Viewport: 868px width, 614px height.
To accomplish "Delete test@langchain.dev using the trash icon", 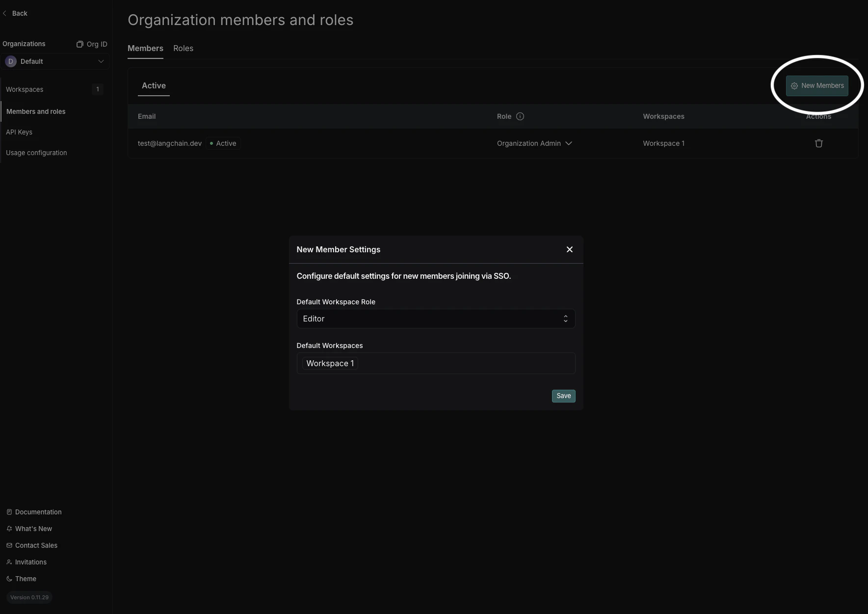I will (x=818, y=143).
